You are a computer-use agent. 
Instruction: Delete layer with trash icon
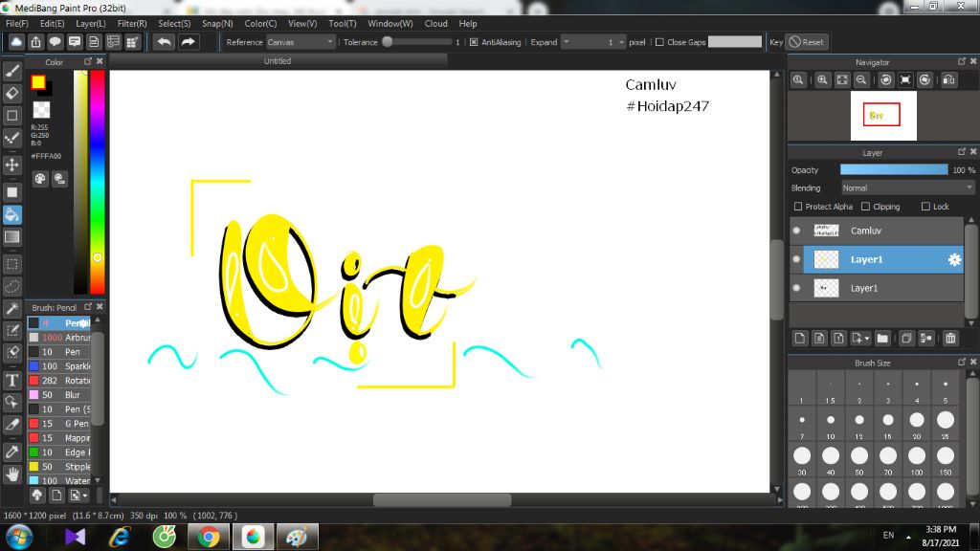click(x=950, y=338)
